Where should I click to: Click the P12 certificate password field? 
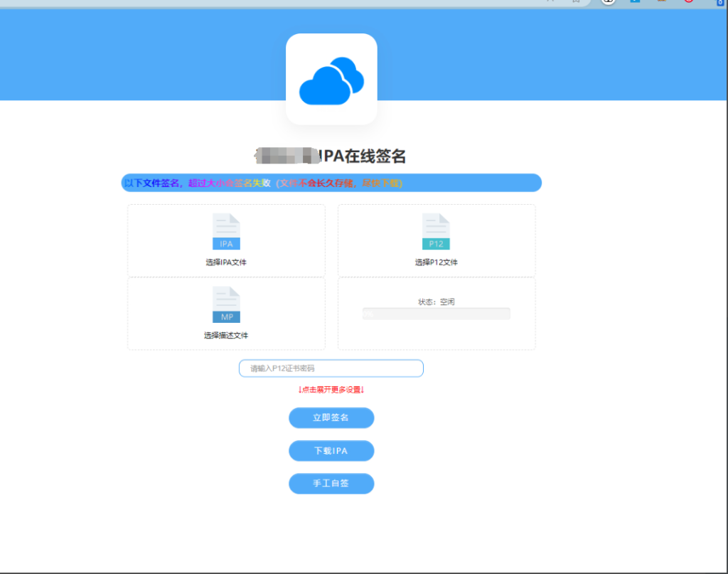pyautogui.click(x=331, y=368)
